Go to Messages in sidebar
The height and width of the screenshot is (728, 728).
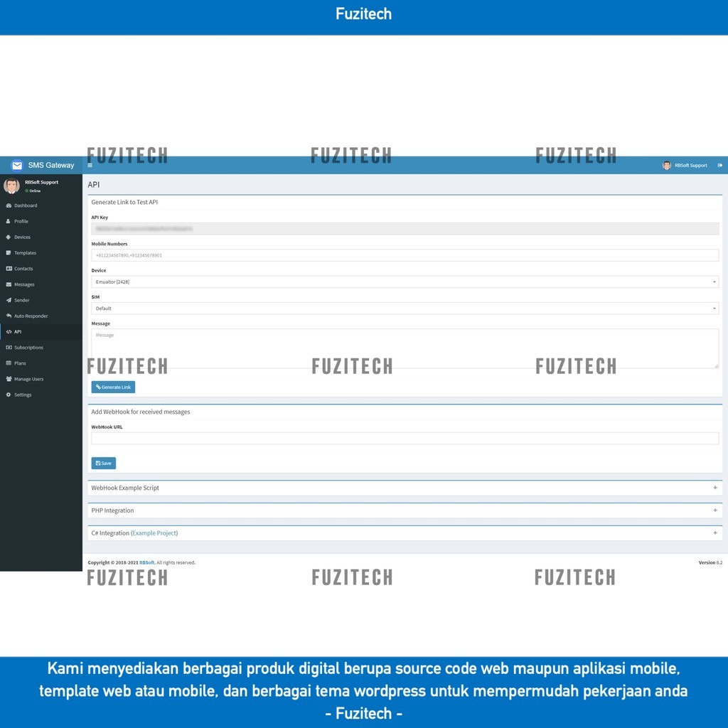click(x=41, y=284)
